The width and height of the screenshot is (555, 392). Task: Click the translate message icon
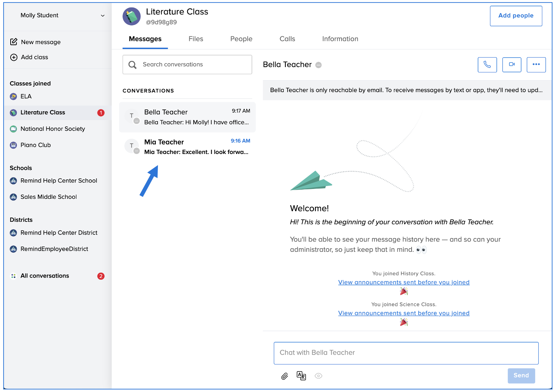click(301, 376)
